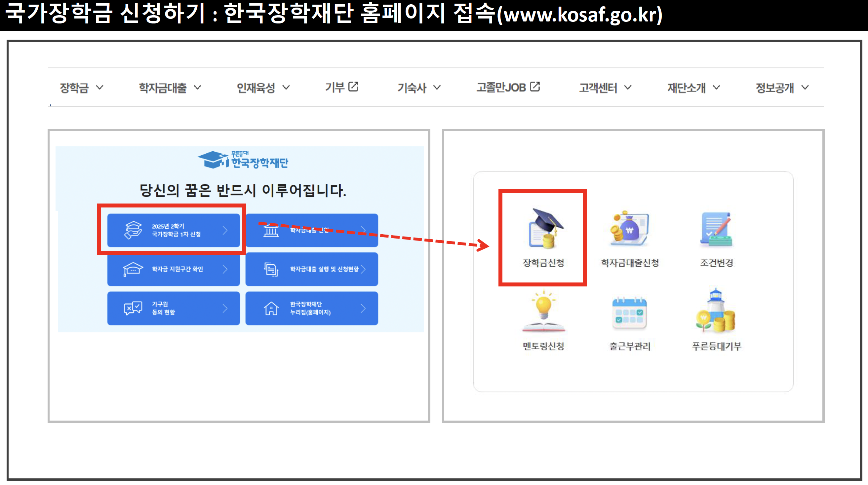Screen dimensions: 868x485
Task: Click the '2025년 2학기 국가장학금 1차 신청' text
Action: 176,230
